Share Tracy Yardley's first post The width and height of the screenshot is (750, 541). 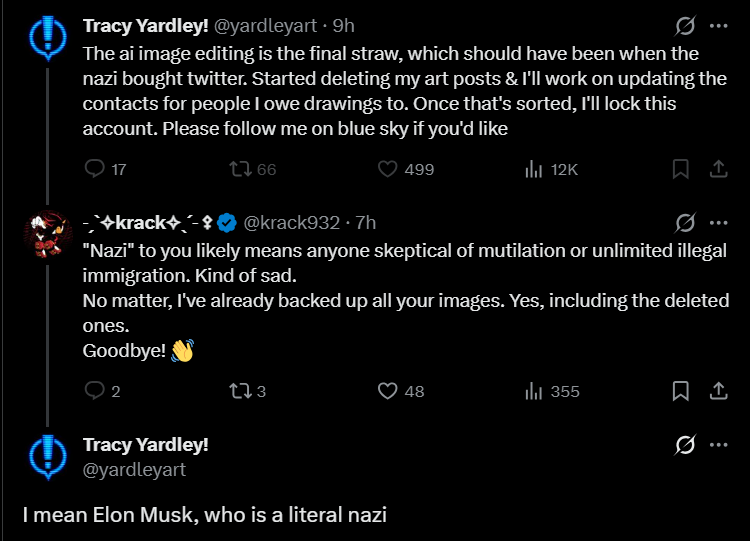point(718,169)
